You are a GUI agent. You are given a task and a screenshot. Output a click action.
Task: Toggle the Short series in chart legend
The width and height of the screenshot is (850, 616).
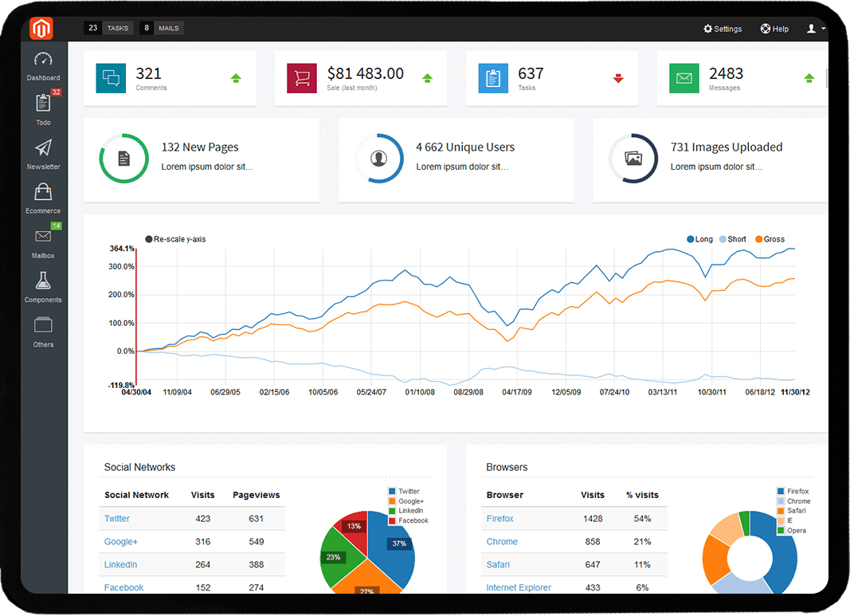pyautogui.click(x=731, y=239)
